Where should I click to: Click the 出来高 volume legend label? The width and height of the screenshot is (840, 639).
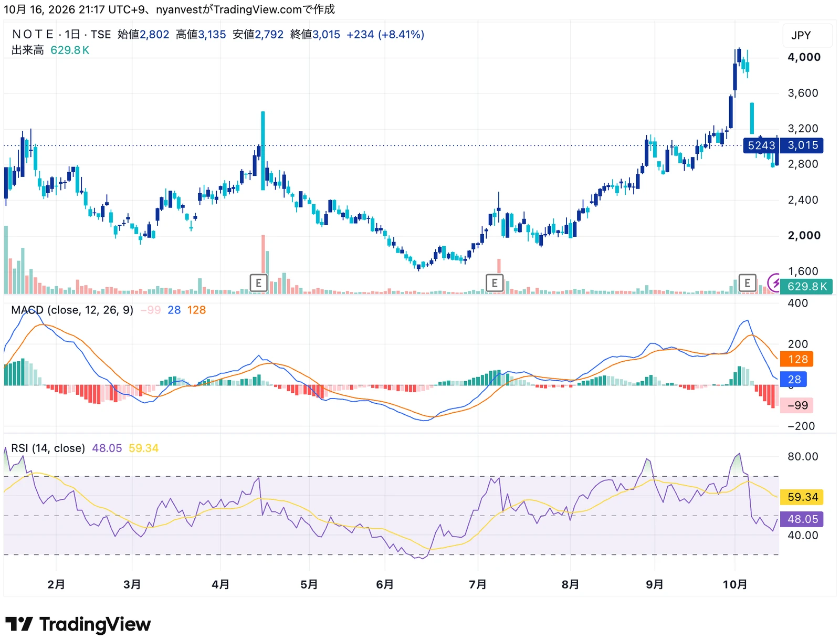coord(28,50)
